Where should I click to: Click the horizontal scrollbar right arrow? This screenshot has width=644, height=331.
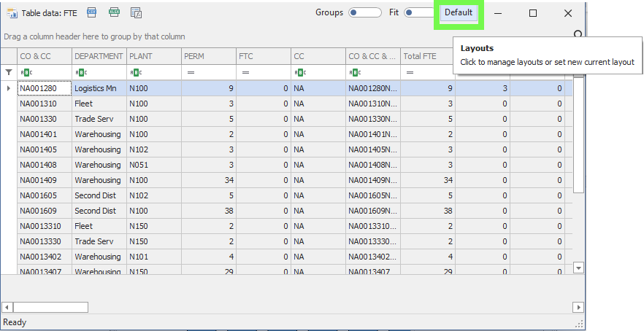(x=578, y=307)
